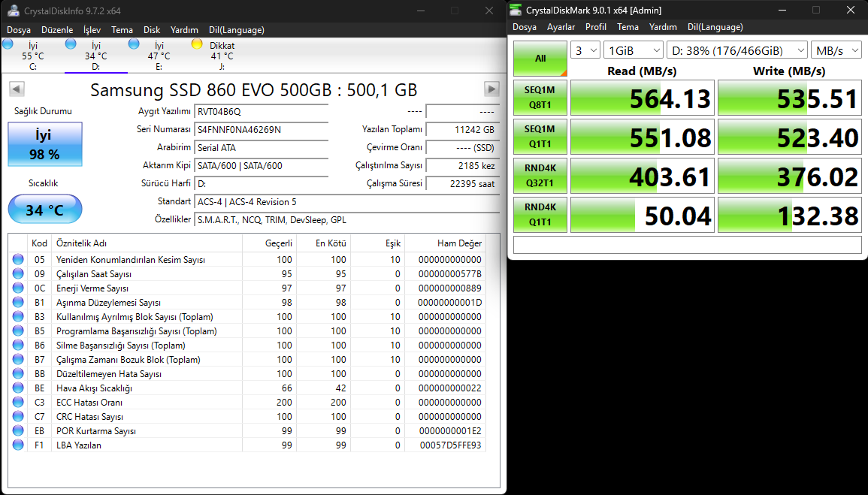The height and width of the screenshot is (495, 868).
Task: Click the serial number field S4FNNF0NA46269N
Action: (x=262, y=129)
